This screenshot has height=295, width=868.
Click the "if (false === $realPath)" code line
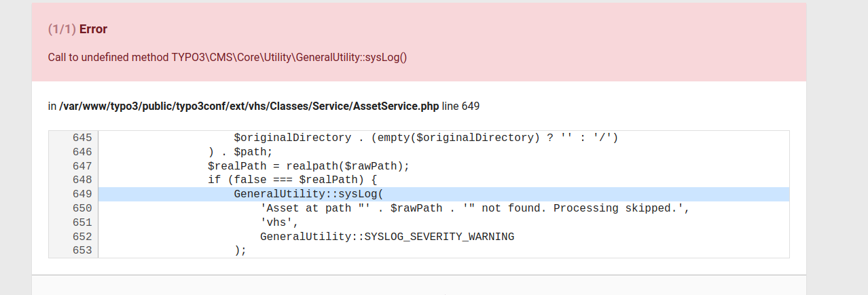pos(292,180)
